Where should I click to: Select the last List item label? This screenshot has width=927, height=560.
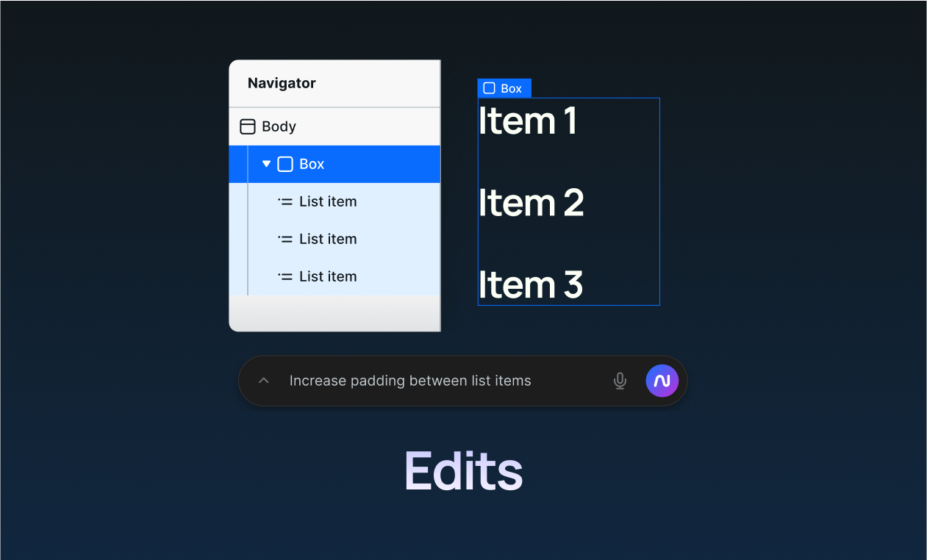(328, 276)
